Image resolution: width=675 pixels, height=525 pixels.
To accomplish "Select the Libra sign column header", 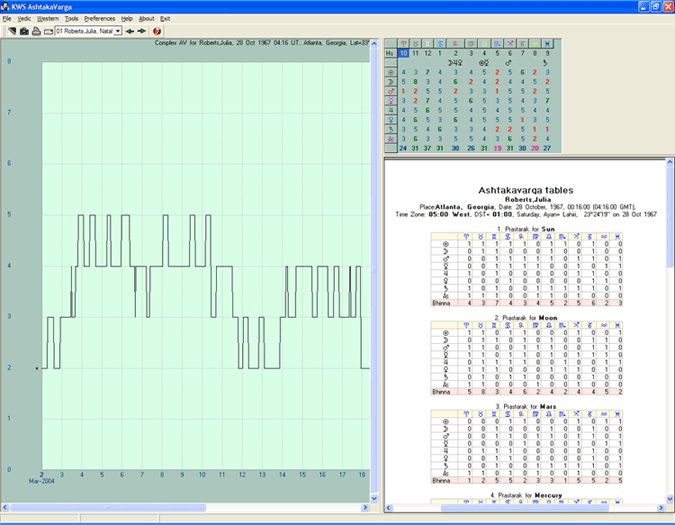I will click(x=484, y=43).
